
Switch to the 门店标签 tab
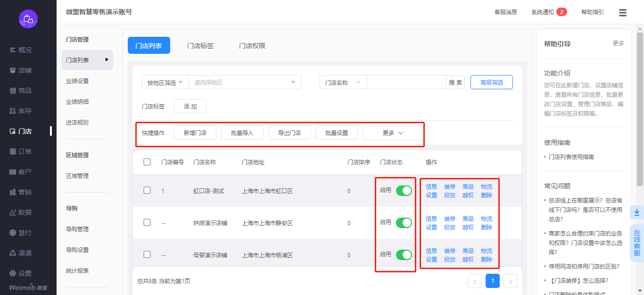coord(200,46)
